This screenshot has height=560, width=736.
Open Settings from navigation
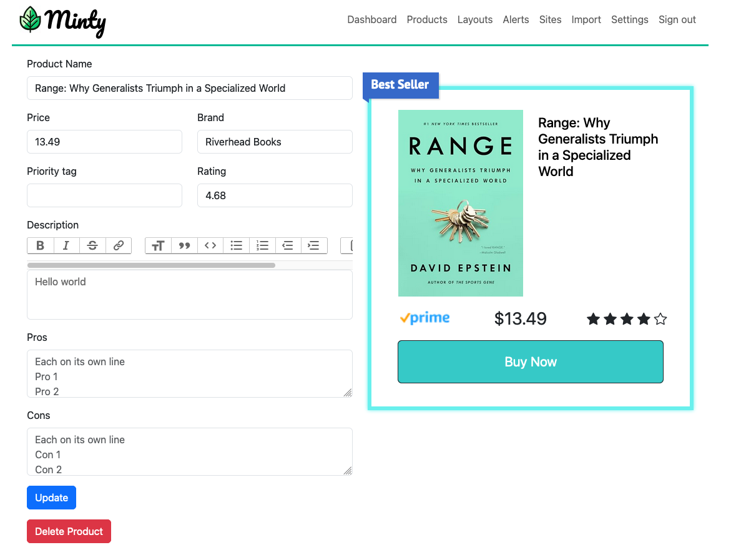629,20
